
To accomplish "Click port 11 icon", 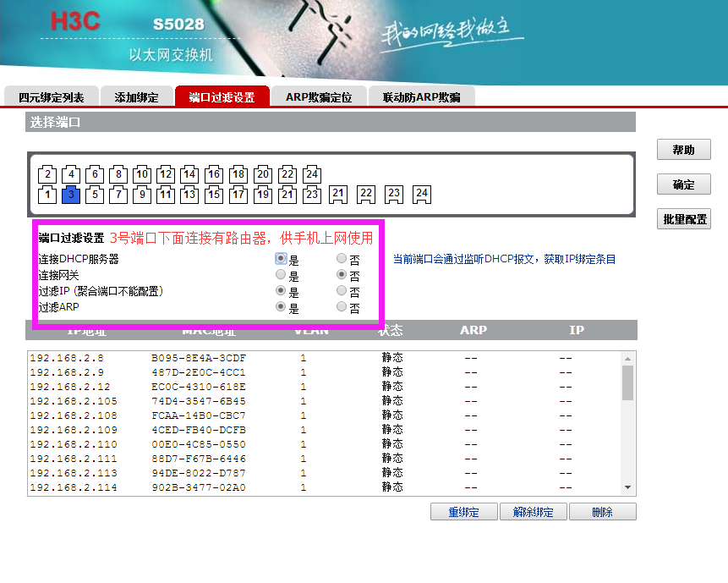I will pyautogui.click(x=166, y=195).
